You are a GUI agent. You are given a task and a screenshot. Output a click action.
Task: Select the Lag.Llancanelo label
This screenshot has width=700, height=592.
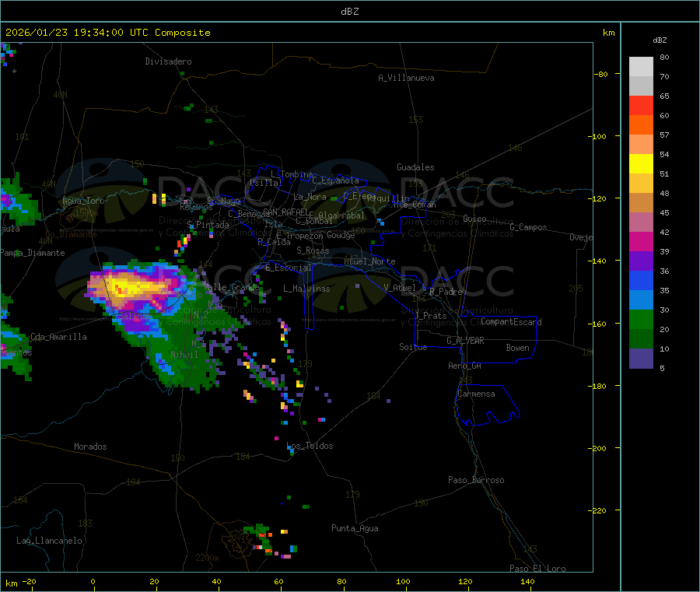49,541
